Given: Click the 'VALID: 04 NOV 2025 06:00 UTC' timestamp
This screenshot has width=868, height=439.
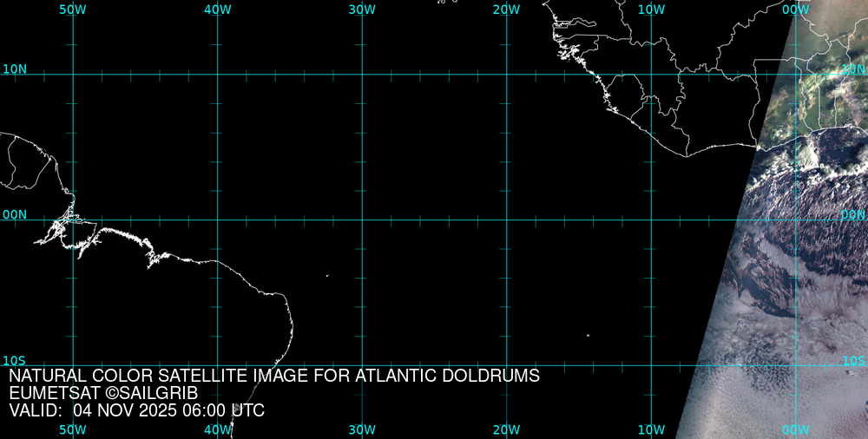Looking at the screenshot, I should coord(136,410).
